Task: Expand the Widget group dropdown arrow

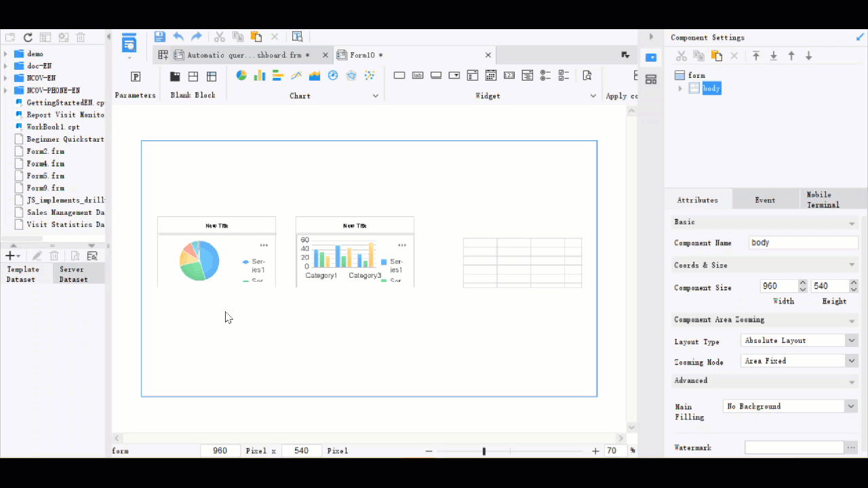Action: 593,96
